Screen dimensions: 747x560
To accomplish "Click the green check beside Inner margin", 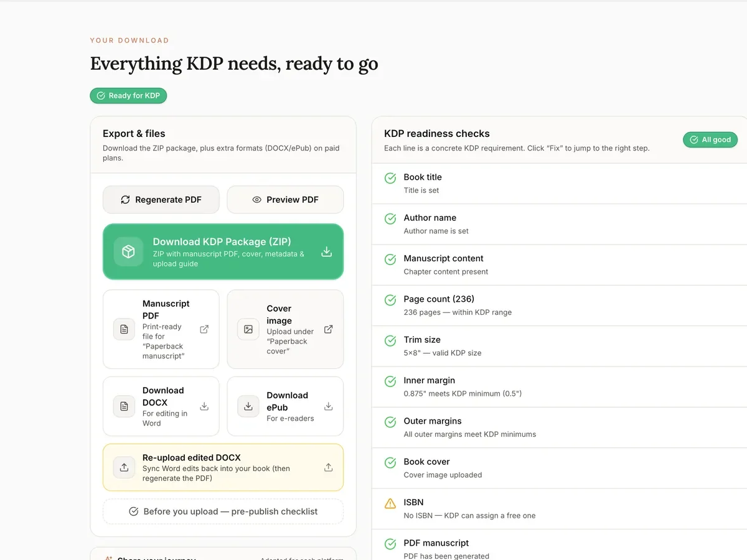I will [x=390, y=381].
